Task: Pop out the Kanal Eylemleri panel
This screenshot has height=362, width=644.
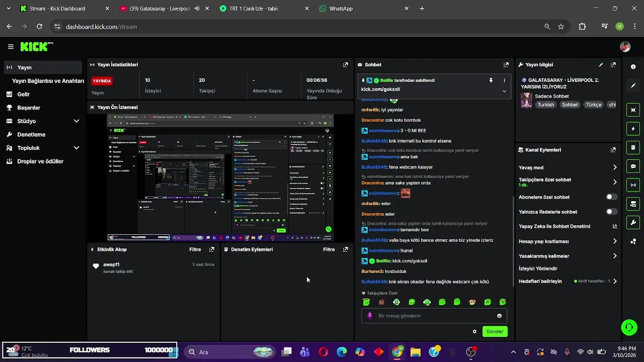Action: coord(613,150)
